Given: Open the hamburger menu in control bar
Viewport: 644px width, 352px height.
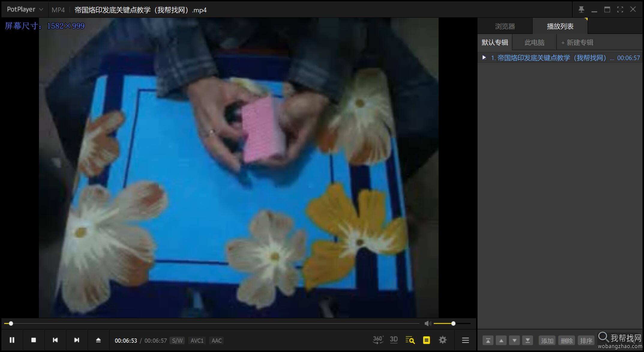Looking at the screenshot, I should [465, 340].
